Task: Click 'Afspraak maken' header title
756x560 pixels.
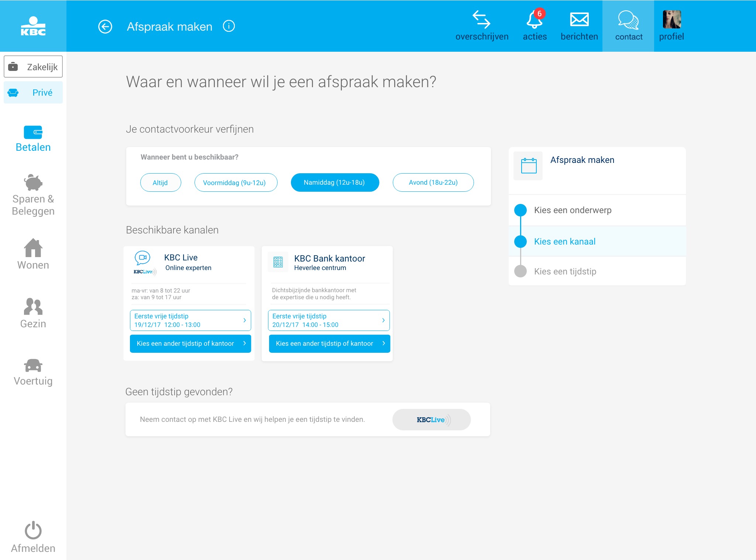Action: click(x=169, y=27)
